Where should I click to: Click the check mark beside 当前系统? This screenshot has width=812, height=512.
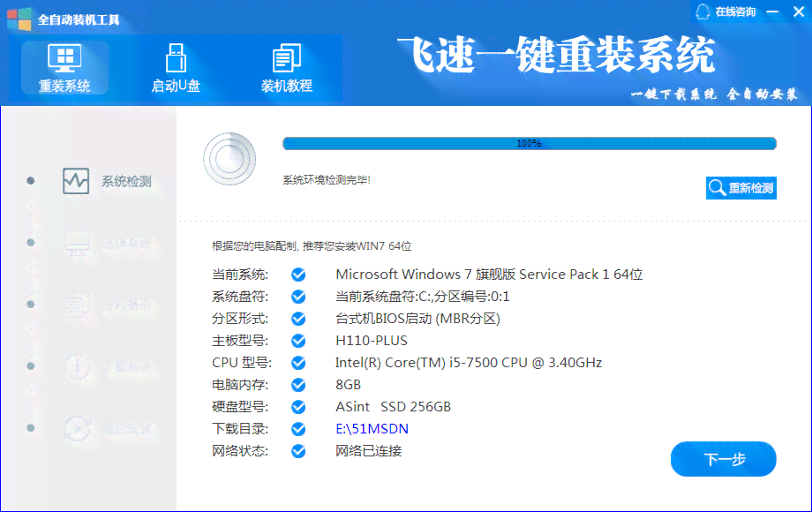pos(298,275)
